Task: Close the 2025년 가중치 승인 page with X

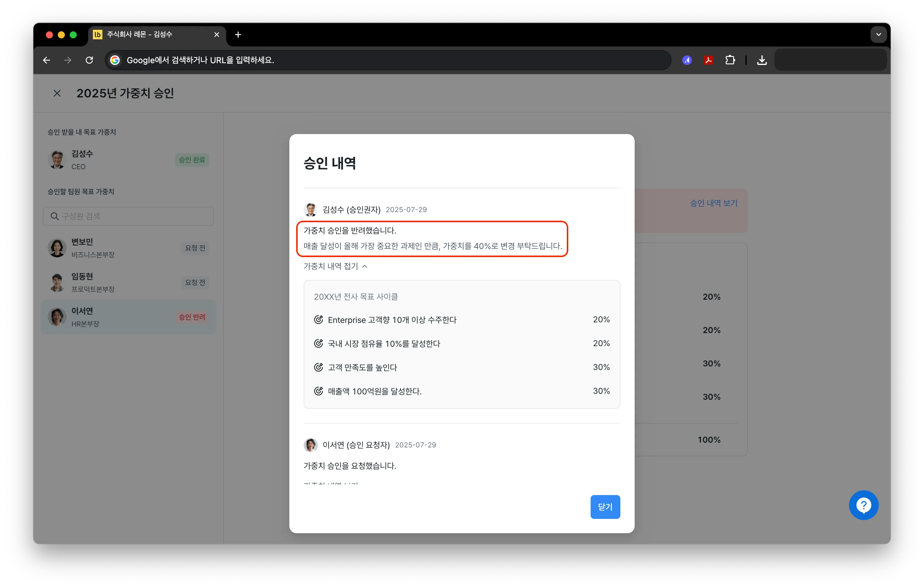Action: point(57,93)
